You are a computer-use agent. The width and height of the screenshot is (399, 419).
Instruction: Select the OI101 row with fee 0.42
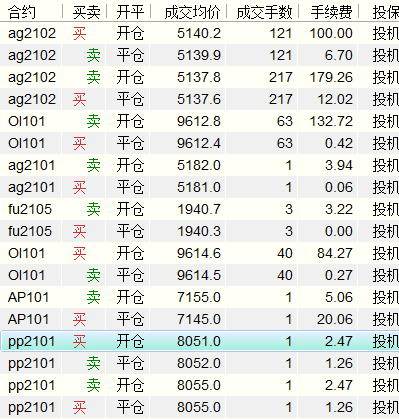199,143
